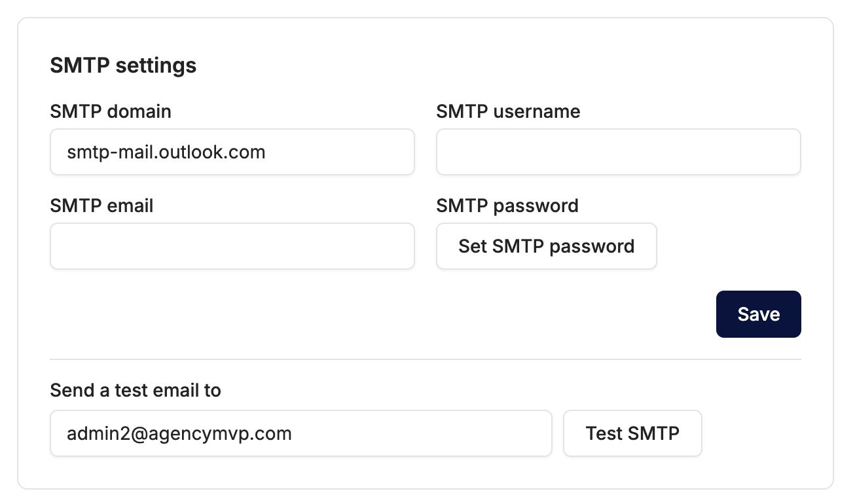This screenshot has height=504, width=855.
Task: Click the 'SMTP username' label
Action: click(508, 112)
